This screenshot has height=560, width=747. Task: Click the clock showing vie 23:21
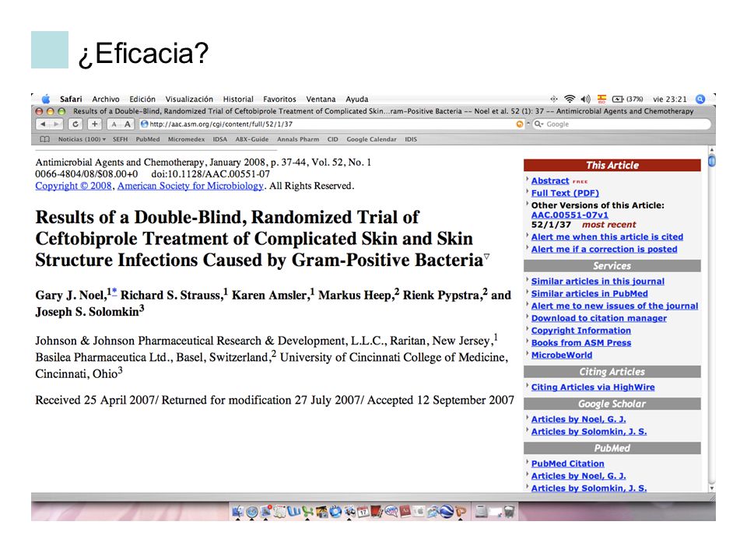pos(669,99)
